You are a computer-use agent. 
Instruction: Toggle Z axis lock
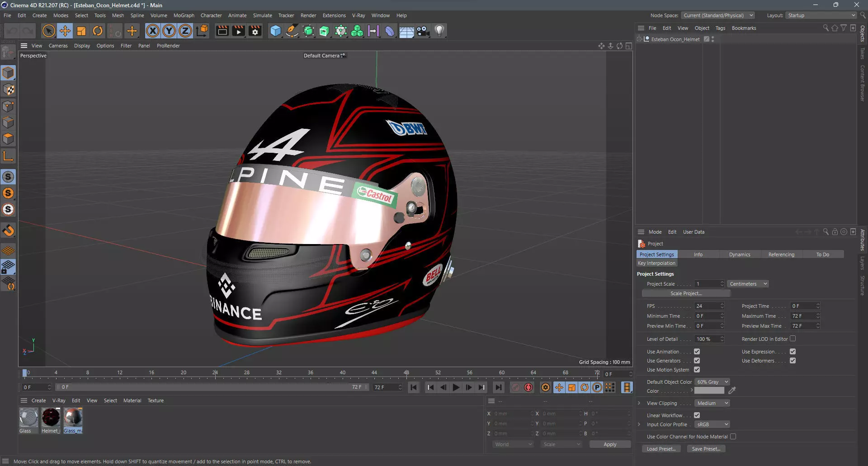tap(185, 31)
